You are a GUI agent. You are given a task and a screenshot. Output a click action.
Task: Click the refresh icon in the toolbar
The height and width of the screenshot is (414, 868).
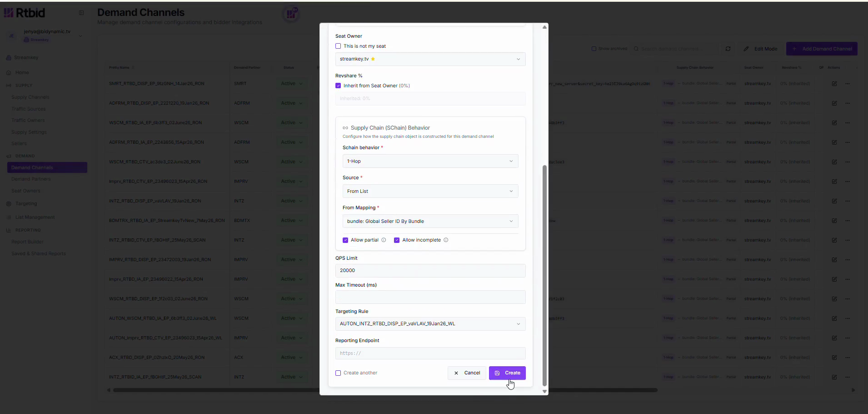(728, 49)
